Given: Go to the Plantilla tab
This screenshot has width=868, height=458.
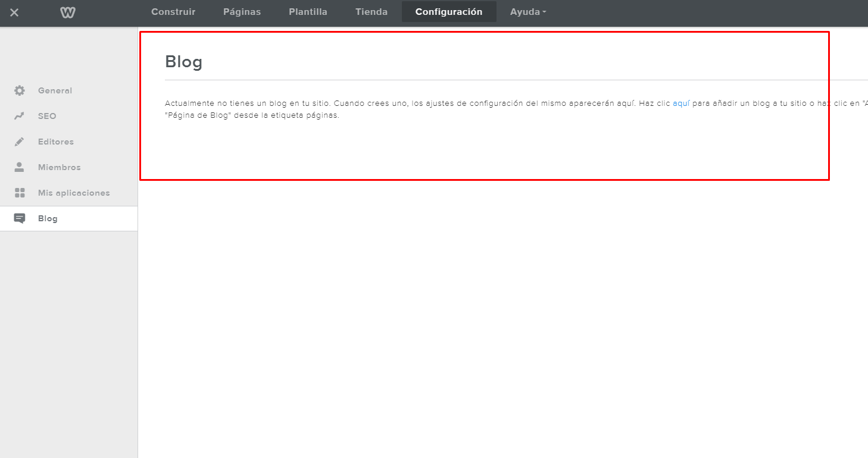Looking at the screenshot, I should pos(308,12).
